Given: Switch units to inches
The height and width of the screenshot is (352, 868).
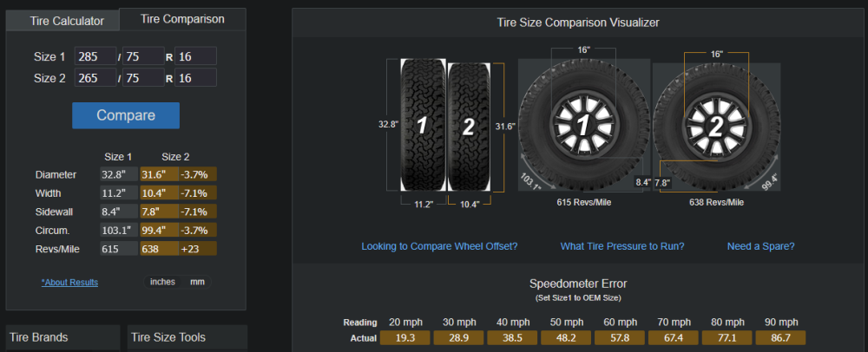Looking at the screenshot, I should pyautogui.click(x=162, y=282).
